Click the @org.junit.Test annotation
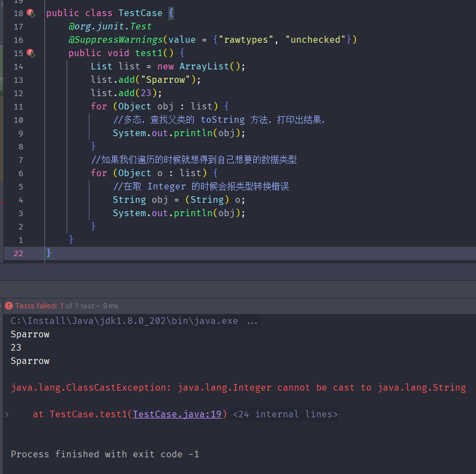Screen dimensions: 476x474 coord(110,26)
